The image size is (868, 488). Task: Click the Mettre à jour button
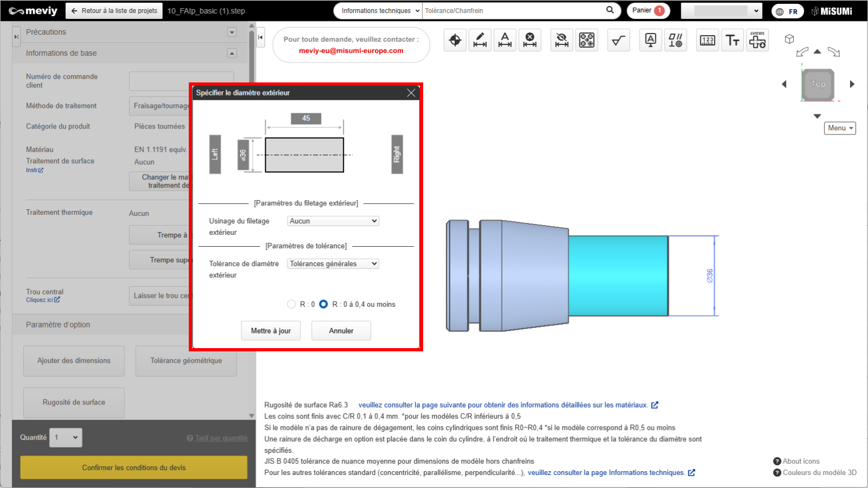point(271,331)
